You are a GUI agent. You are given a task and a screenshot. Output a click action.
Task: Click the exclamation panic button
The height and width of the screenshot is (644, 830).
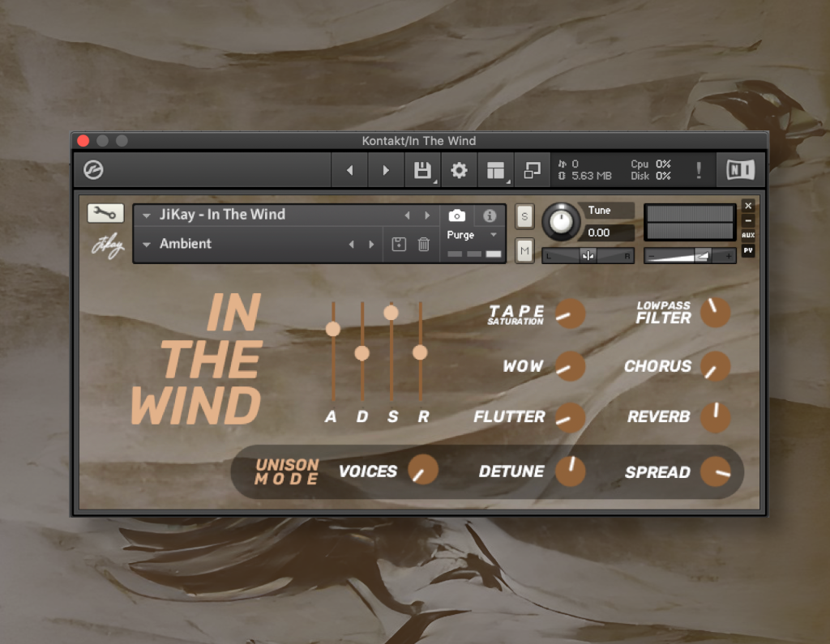tap(699, 170)
